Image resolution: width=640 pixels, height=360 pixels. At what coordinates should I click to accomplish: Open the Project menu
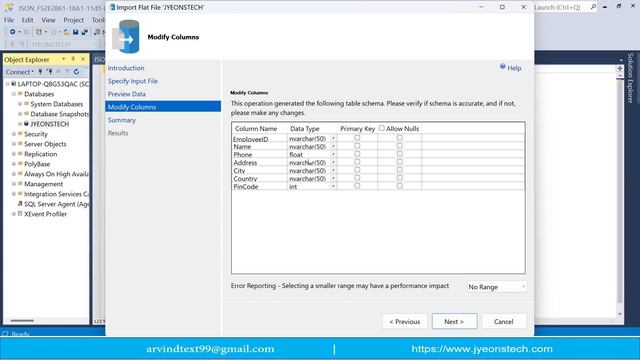[x=73, y=20]
